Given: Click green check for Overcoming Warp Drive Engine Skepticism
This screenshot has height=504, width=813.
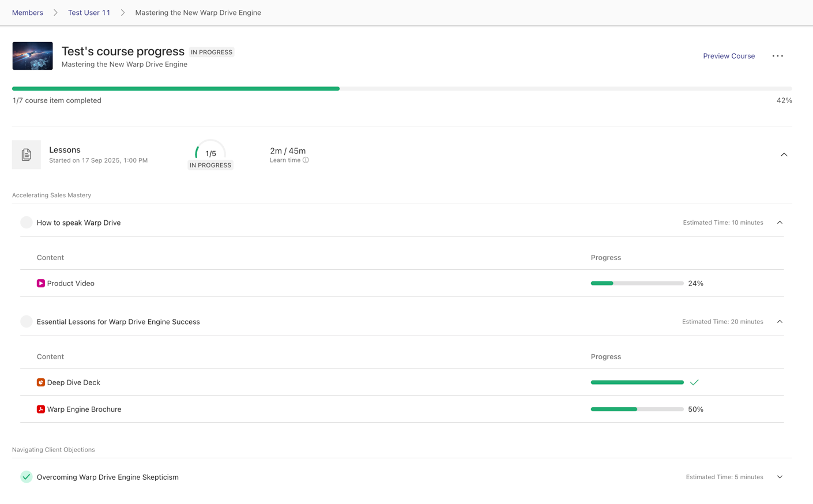Looking at the screenshot, I should pyautogui.click(x=27, y=477).
